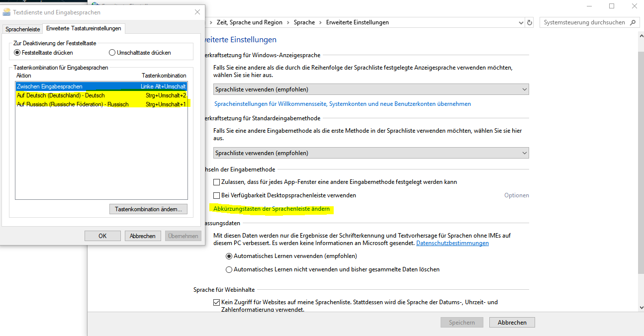Switch to the Sprachenleiste tab
644x336 pixels.
[23, 29]
